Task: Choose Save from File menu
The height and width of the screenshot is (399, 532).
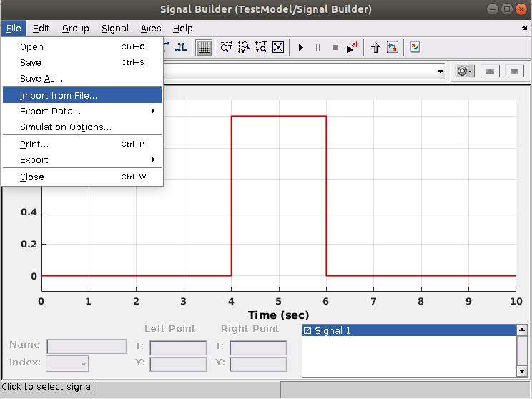Action: 82,62
